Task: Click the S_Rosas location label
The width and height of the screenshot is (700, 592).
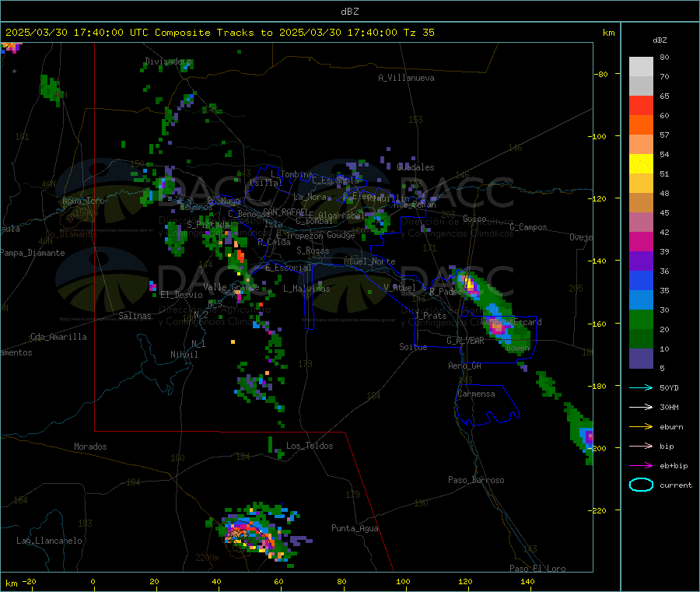Action: tap(313, 250)
